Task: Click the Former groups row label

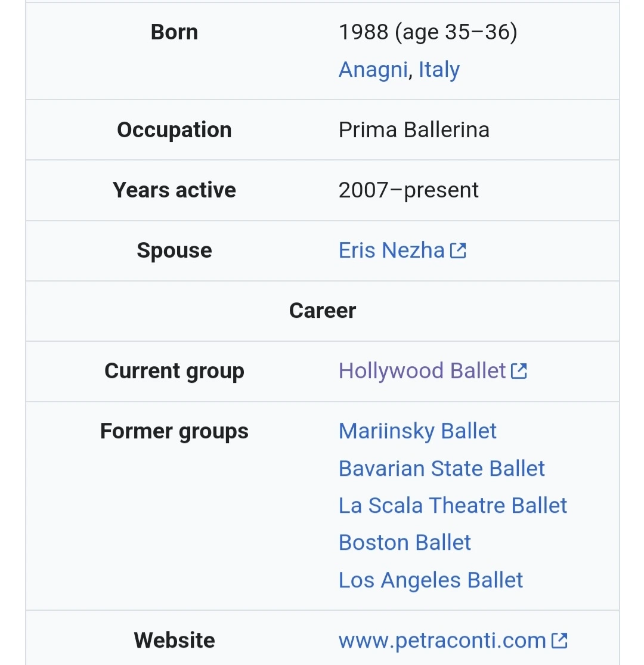Action: 174,431
